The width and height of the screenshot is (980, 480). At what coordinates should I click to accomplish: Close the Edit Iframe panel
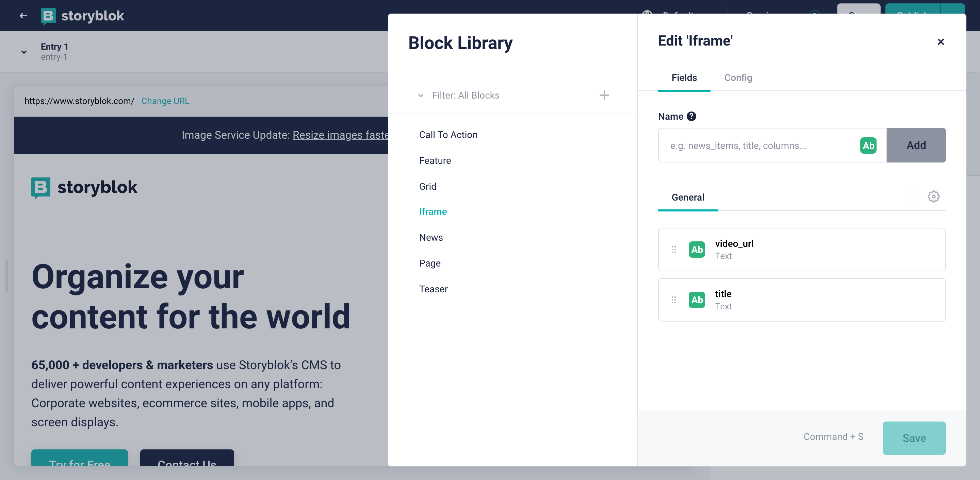point(941,42)
